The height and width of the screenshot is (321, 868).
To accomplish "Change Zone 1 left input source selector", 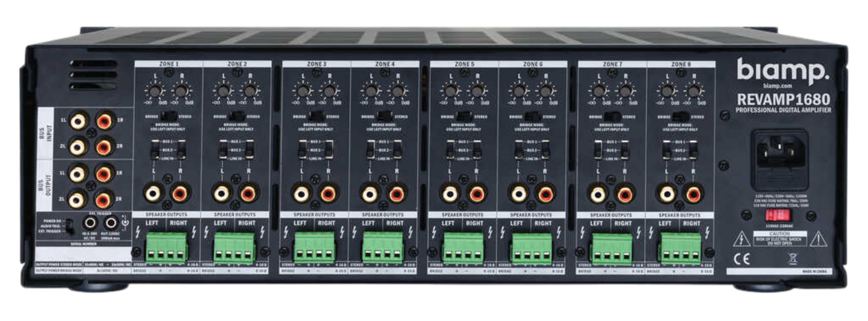I will [155, 150].
